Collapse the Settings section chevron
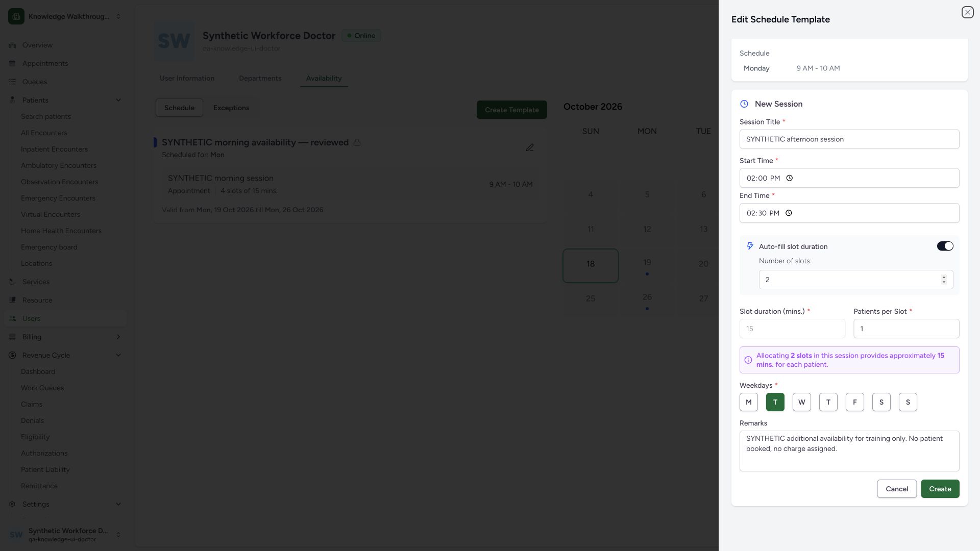The height and width of the screenshot is (551, 980). pyautogui.click(x=118, y=504)
